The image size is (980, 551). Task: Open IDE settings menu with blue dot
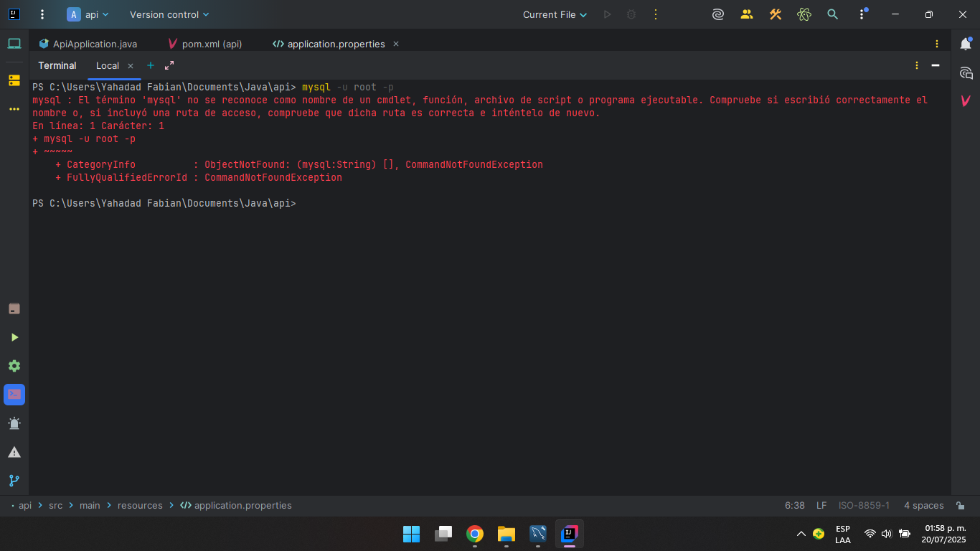(862, 14)
